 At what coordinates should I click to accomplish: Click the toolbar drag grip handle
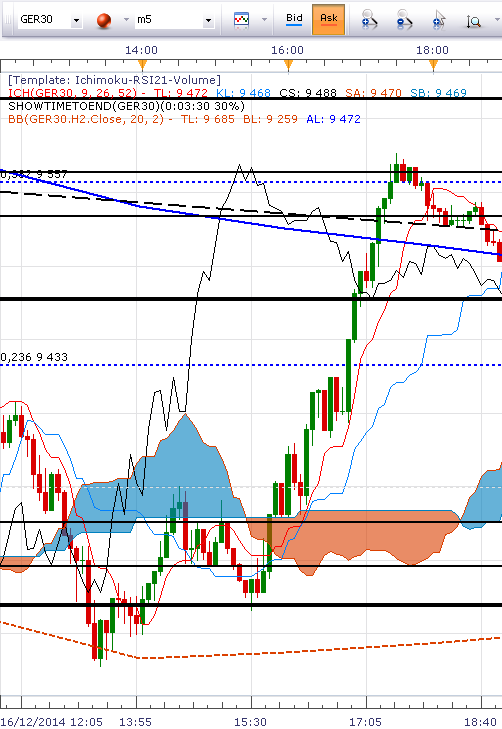point(8,20)
